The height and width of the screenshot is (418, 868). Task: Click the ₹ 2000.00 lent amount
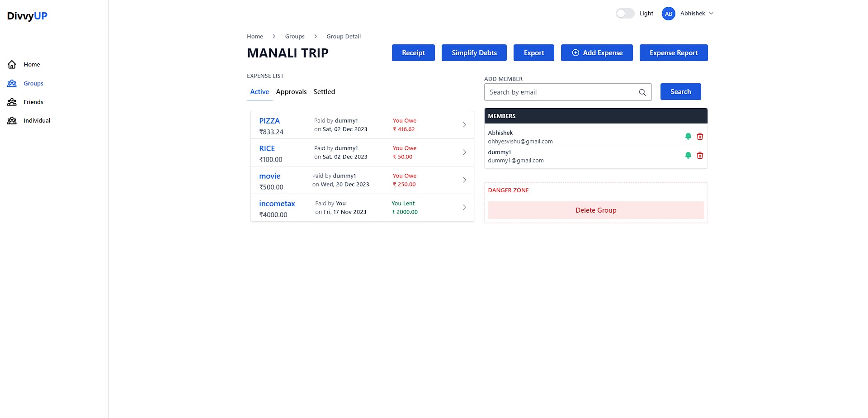tap(405, 212)
